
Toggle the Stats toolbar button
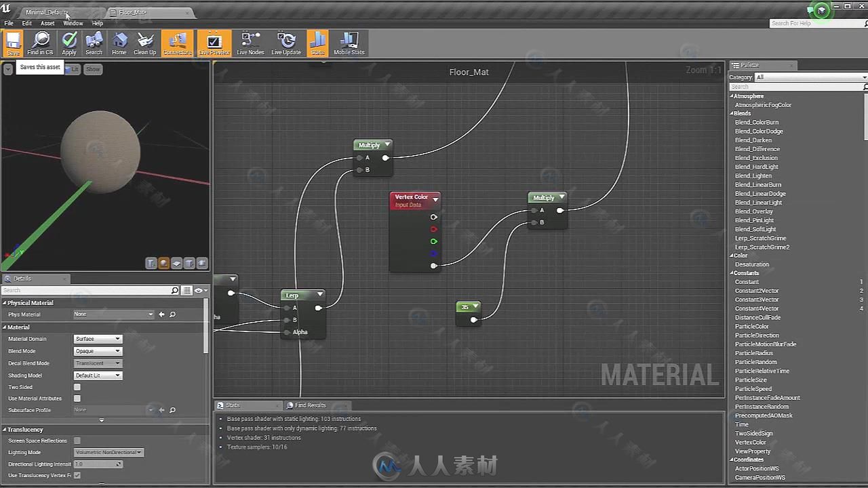[317, 43]
